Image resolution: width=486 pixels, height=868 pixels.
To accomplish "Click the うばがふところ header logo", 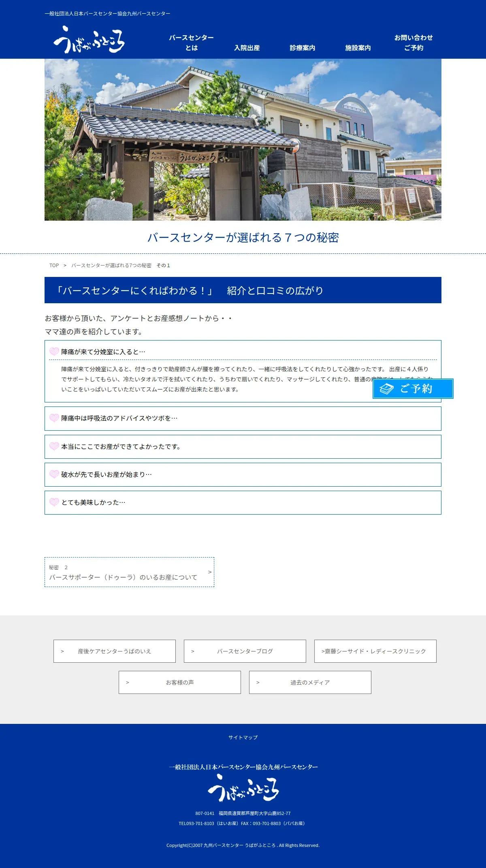I will click(x=89, y=40).
